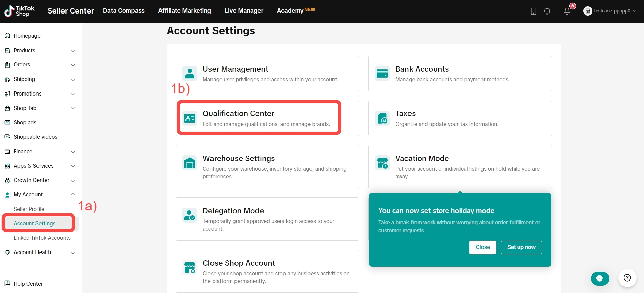The height and width of the screenshot is (293, 644).
Task: Open the Affiliate Marketing tab
Action: click(x=184, y=11)
